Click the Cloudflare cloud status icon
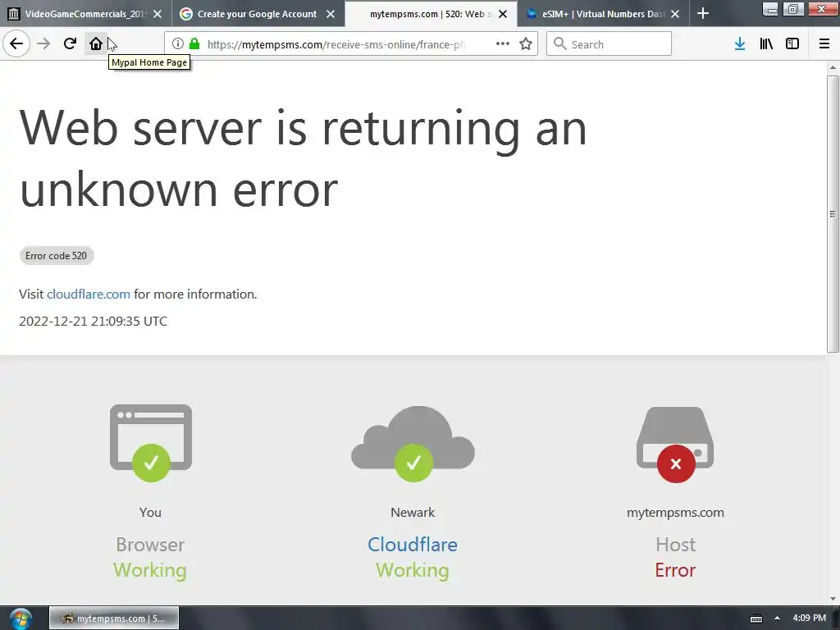The height and width of the screenshot is (630, 840). [x=413, y=443]
